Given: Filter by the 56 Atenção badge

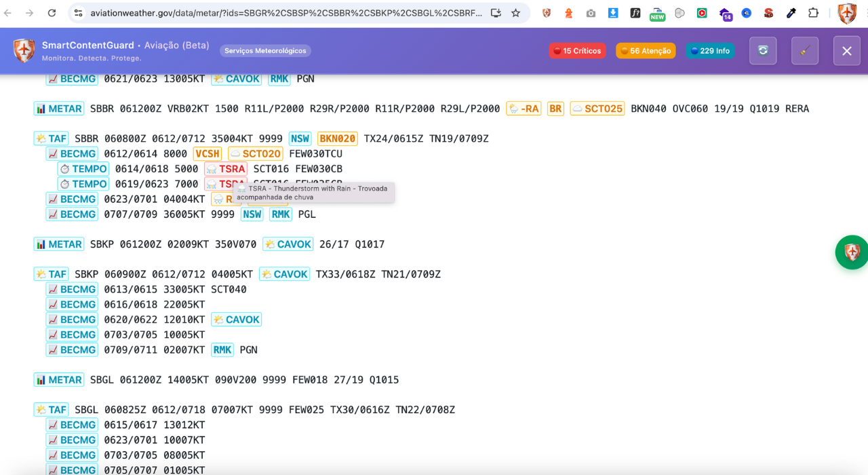Looking at the screenshot, I should [645, 51].
